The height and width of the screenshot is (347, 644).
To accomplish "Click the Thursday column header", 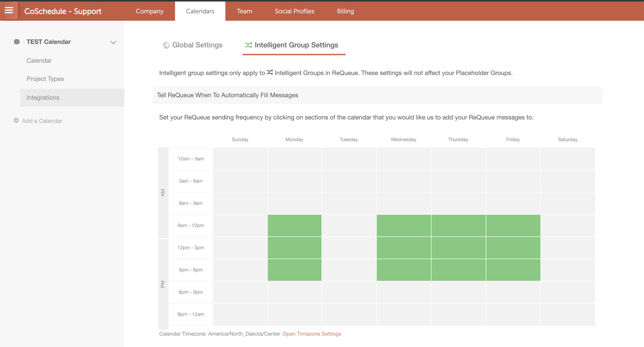I will point(458,139).
